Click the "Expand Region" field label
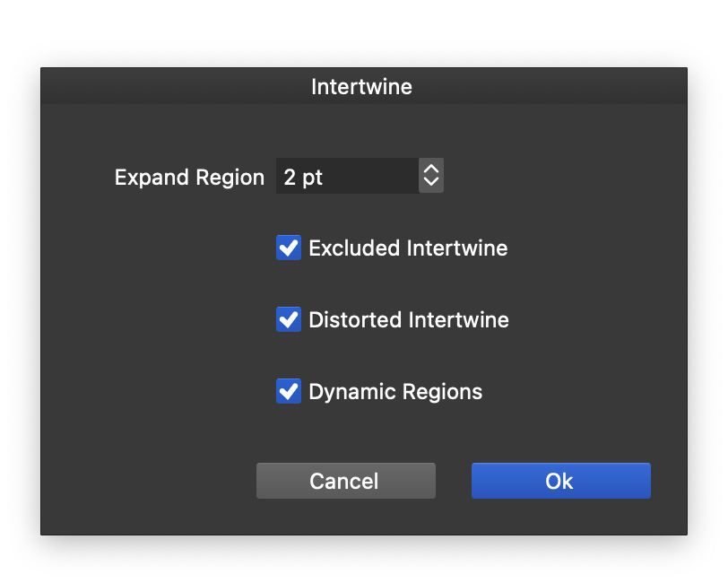 [189, 178]
